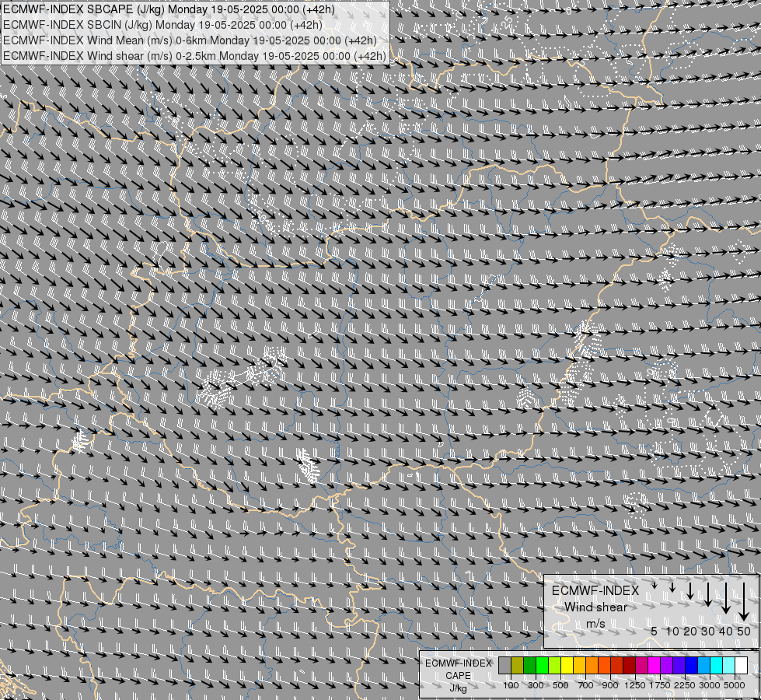Click the '100' CAPE scale label
Image resolution: width=761 pixels, height=700 pixels.
[x=511, y=685]
